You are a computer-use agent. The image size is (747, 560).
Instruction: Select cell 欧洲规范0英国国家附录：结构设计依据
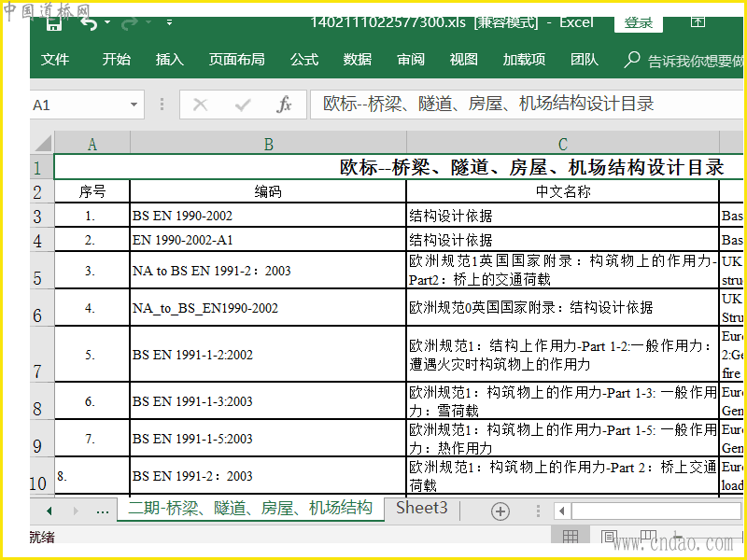tap(563, 308)
